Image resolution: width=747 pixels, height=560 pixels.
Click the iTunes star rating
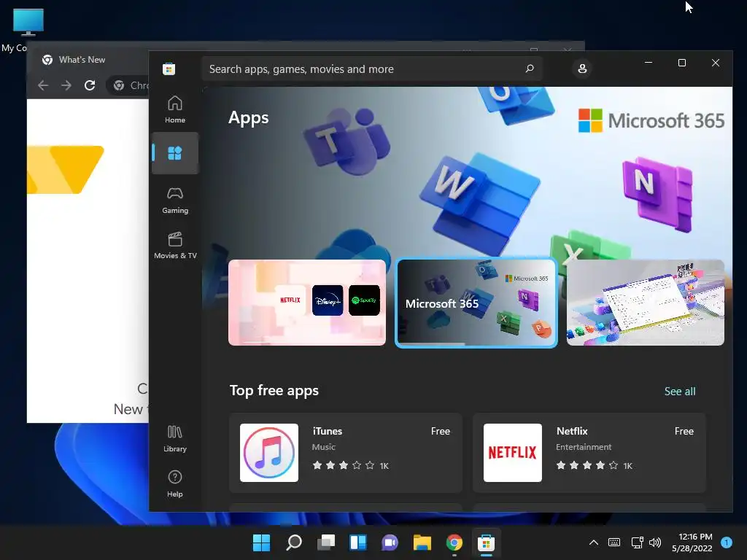click(344, 465)
